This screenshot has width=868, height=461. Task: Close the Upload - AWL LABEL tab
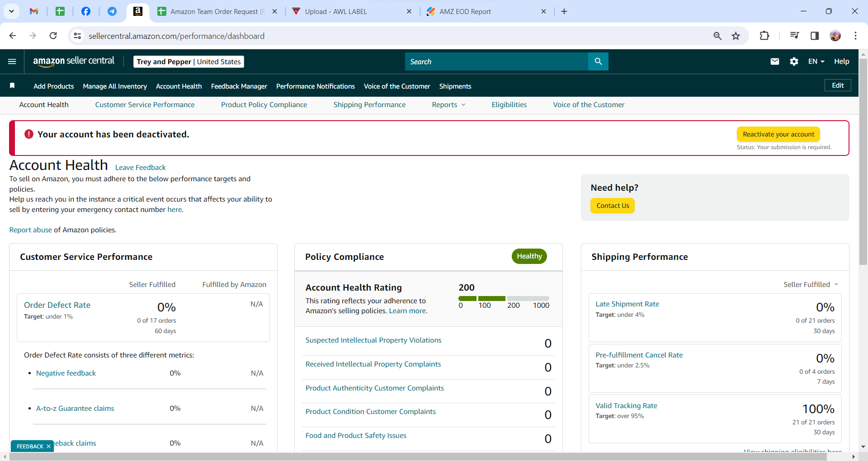point(409,11)
